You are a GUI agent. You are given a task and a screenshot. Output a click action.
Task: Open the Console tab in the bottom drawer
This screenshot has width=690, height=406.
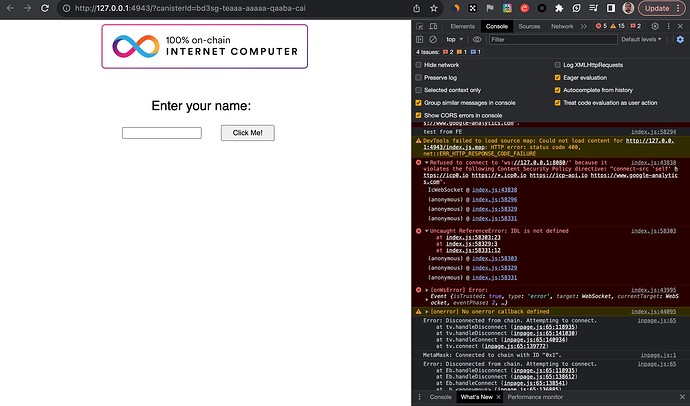pyautogui.click(x=440, y=397)
